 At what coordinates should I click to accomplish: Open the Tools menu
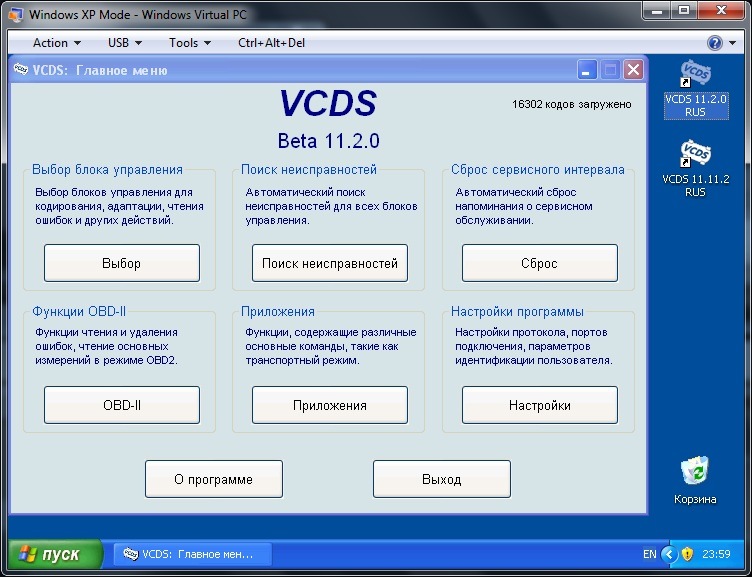click(x=189, y=43)
